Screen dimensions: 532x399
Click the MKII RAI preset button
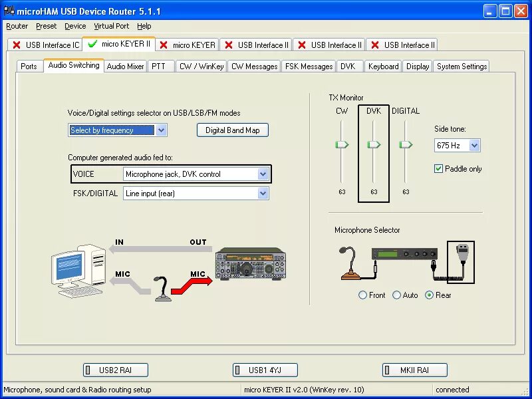pyautogui.click(x=414, y=370)
